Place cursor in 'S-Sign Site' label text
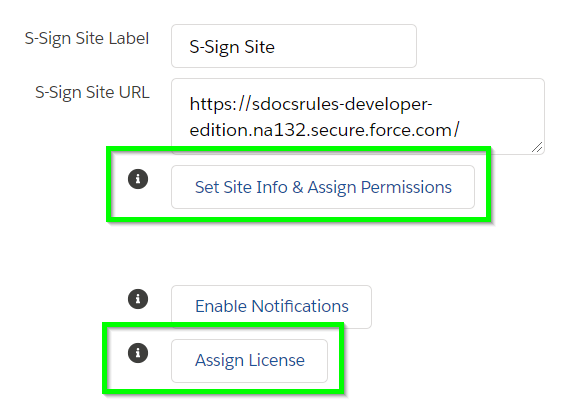Screen dimensions: 573x407 [232, 47]
